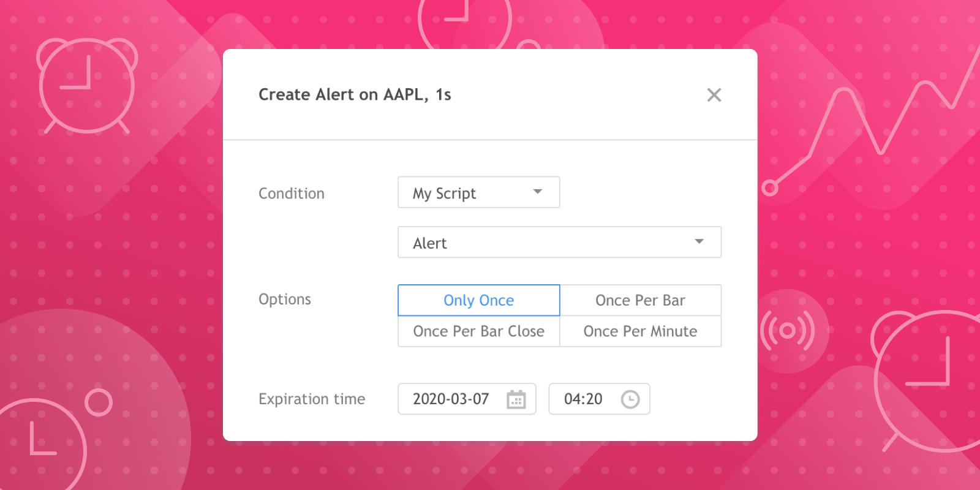Click the Expiration time label
980x490 pixels.
(x=312, y=399)
